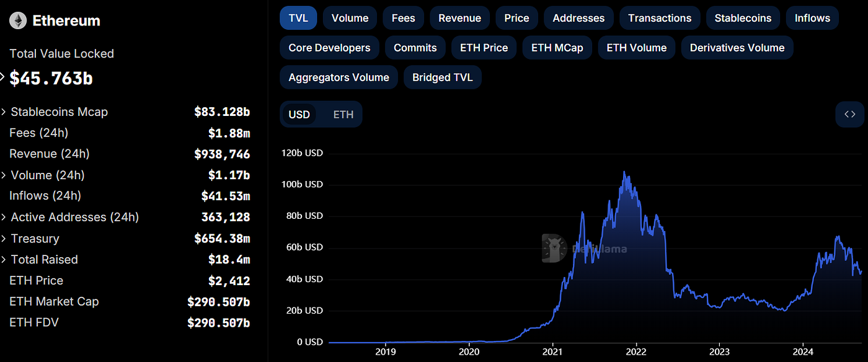Expand the Active Addresses (24h) row
Image resolution: width=868 pixels, height=362 pixels.
point(4,218)
